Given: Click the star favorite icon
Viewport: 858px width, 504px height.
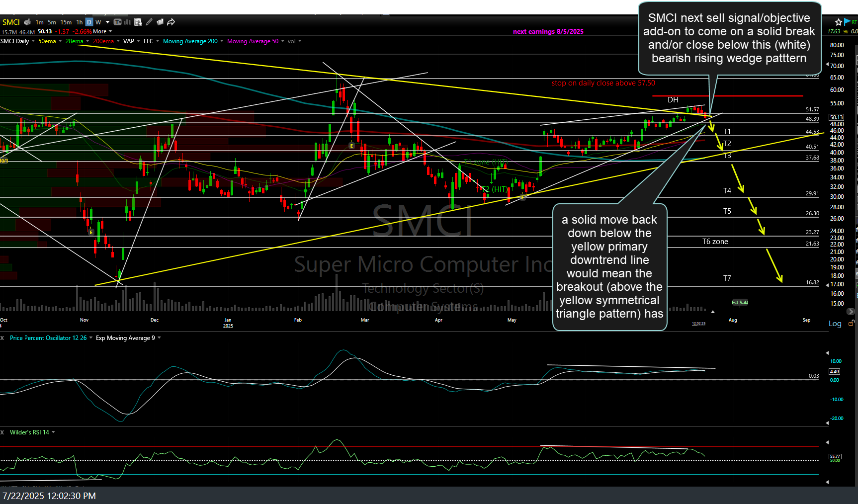Looking at the screenshot, I should click(x=839, y=22).
